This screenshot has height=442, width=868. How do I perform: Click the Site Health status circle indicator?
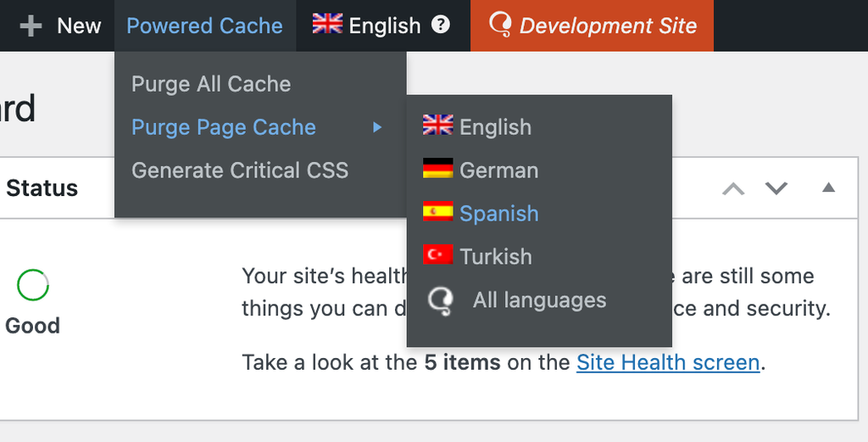click(33, 285)
